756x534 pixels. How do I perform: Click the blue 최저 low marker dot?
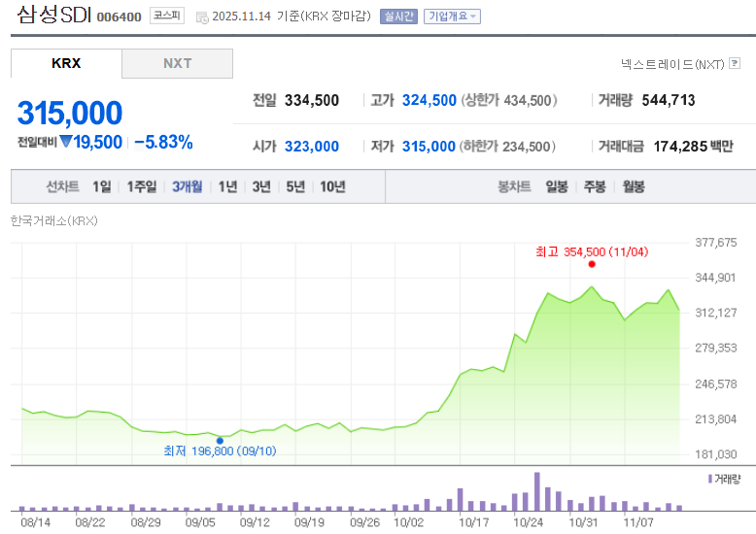pos(220,441)
